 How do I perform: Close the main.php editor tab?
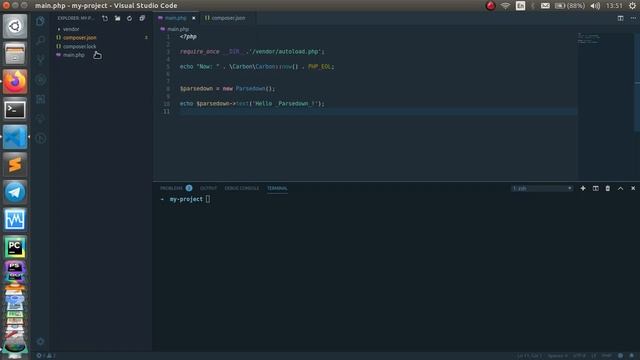[193, 18]
